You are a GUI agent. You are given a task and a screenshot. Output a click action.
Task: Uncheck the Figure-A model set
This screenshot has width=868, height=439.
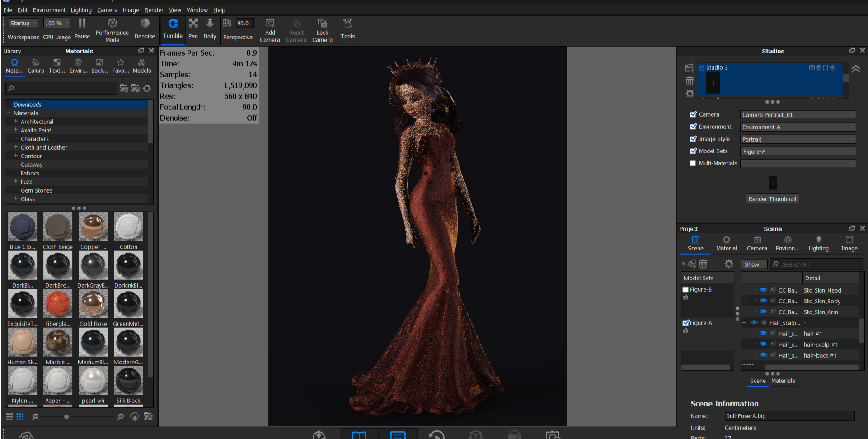[x=685, y=323]
